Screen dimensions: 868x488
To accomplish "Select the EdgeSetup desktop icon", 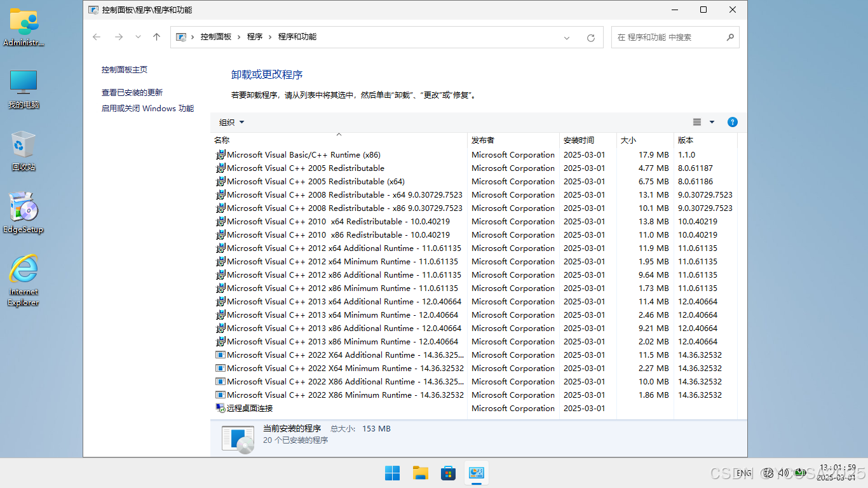I will pyautogui.click(x=24, y=213).
